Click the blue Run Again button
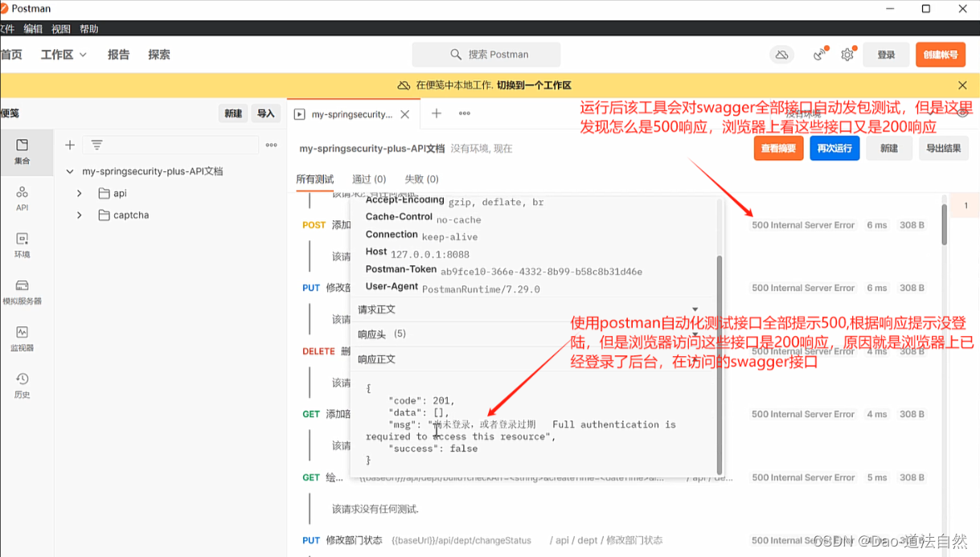Screen dimensions: 980x557 (834, 148)
